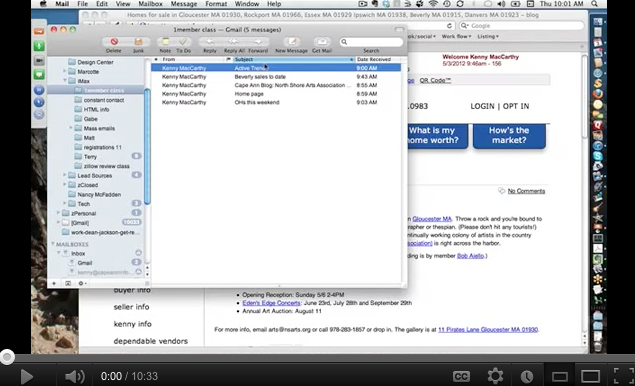This screenshot has height=386, width=635.
Task: Expand the Tech folder
Action: coord(64,203)
